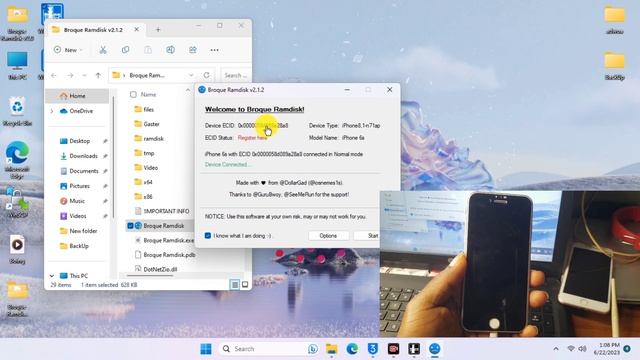Open Desktop in quick access
The width and height of the screenshot is (640, 360).
[x=80, y=141]
